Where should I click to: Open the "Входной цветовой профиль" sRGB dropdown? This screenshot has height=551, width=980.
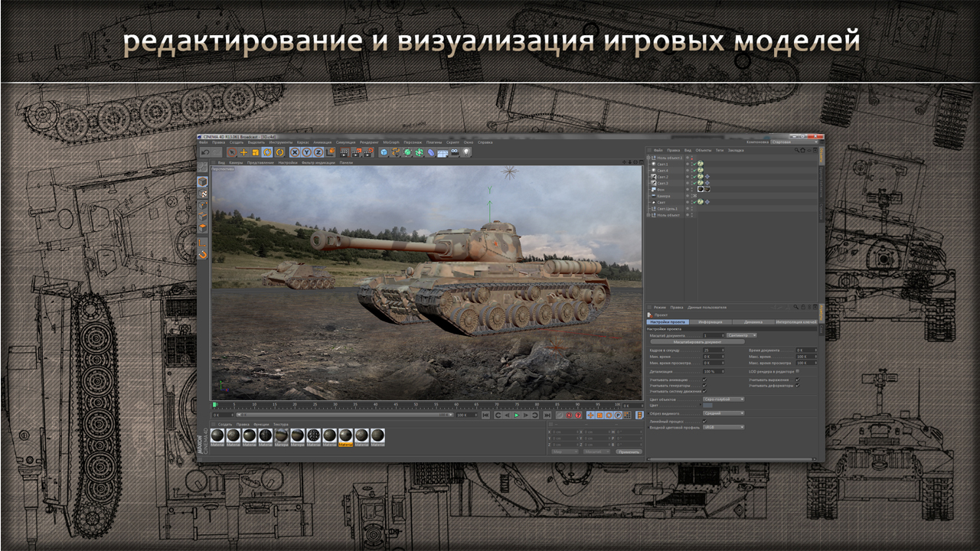(x=724, y=427)
